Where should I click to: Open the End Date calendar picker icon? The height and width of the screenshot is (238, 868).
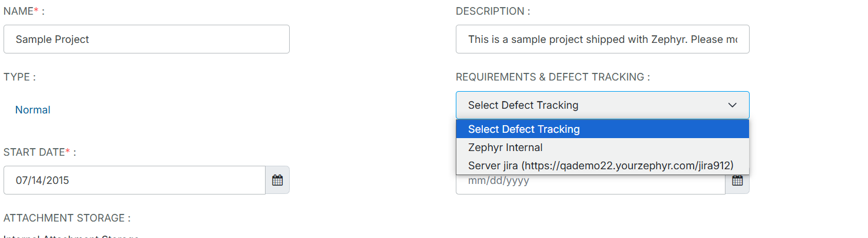[737, 181]
